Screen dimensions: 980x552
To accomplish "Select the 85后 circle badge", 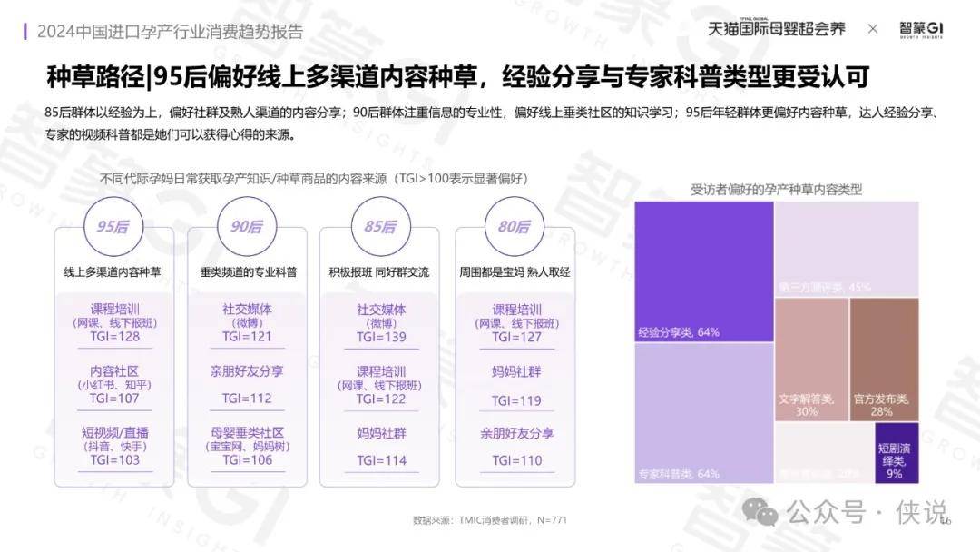I will point(379,227).
